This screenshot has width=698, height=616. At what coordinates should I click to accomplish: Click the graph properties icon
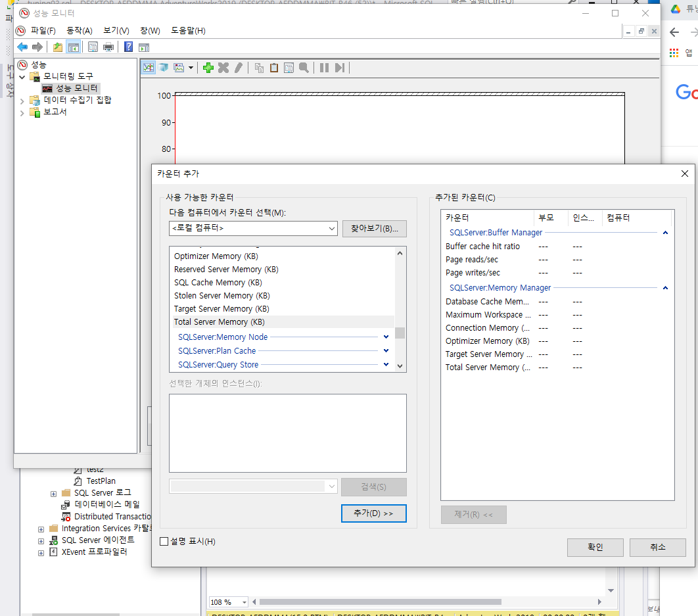tap(289, 68)
